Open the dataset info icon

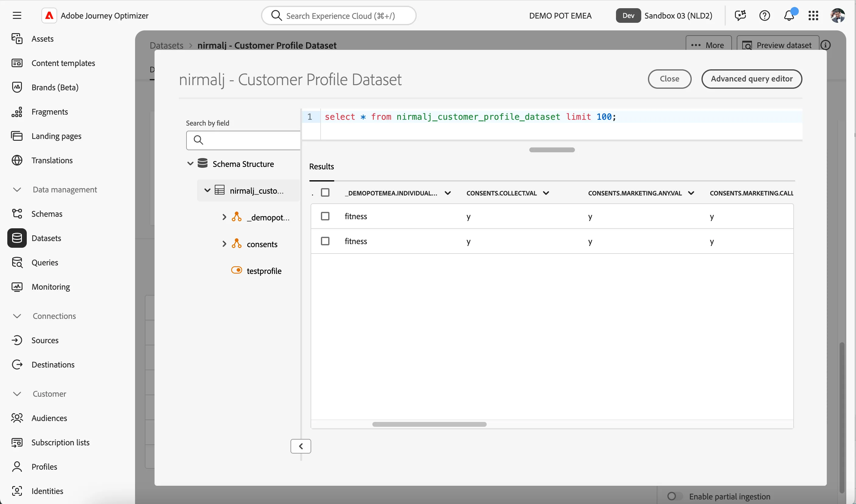(826, 45)
